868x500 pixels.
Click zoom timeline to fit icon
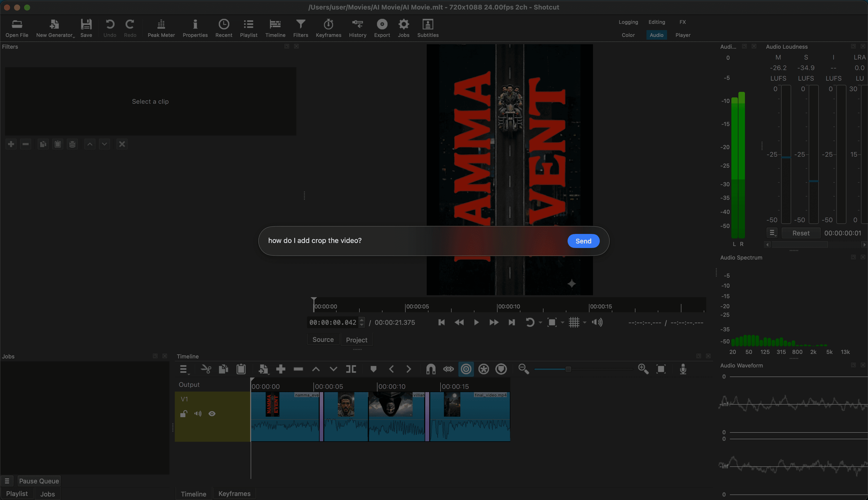(x=661, y=369)
